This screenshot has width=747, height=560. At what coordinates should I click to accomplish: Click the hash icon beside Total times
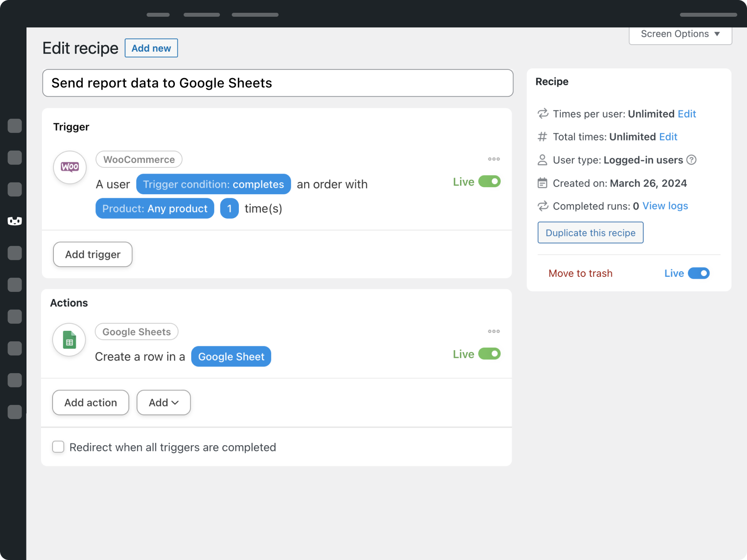[x=543, y=137]
